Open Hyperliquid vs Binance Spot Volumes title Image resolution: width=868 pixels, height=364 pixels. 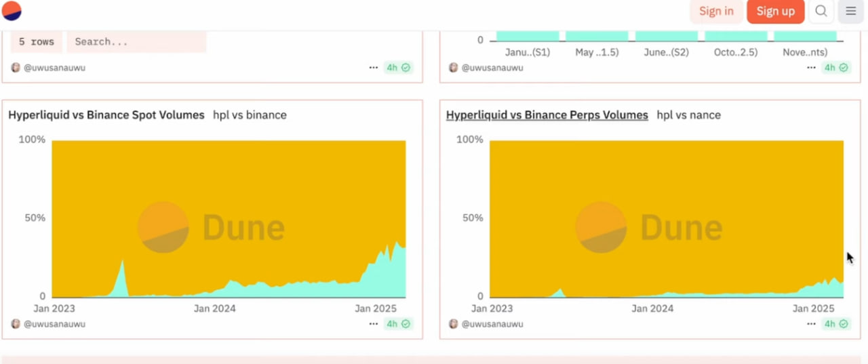point(106,115)
